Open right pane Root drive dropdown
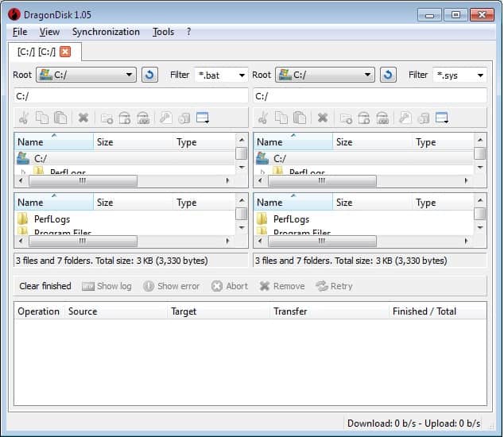Screen dimensions: 504x437 click(x=325, y=75)
